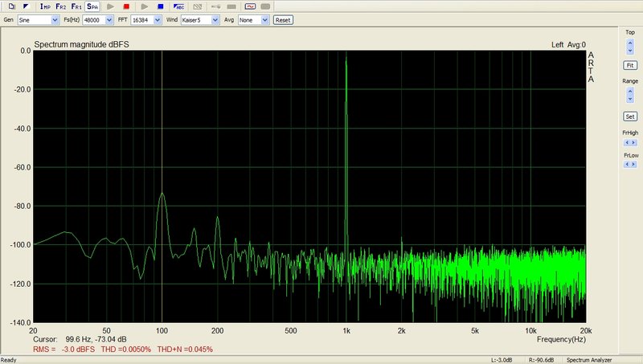Click FrLow right arrow

pyautogui.click(x=634, y=165)
